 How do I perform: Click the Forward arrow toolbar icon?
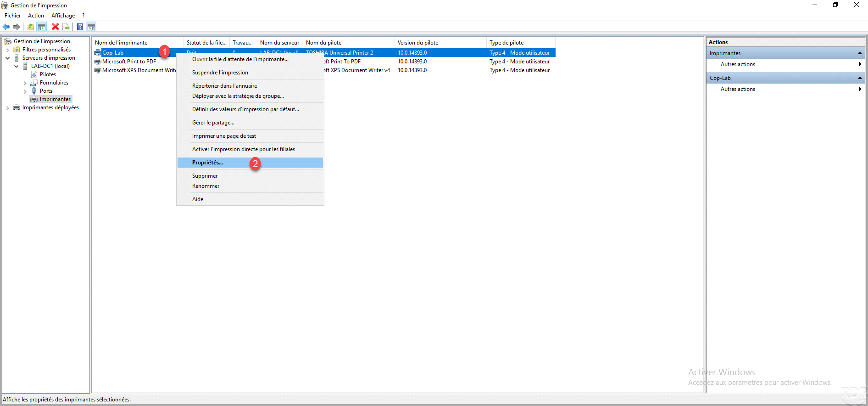coord(17,27)
